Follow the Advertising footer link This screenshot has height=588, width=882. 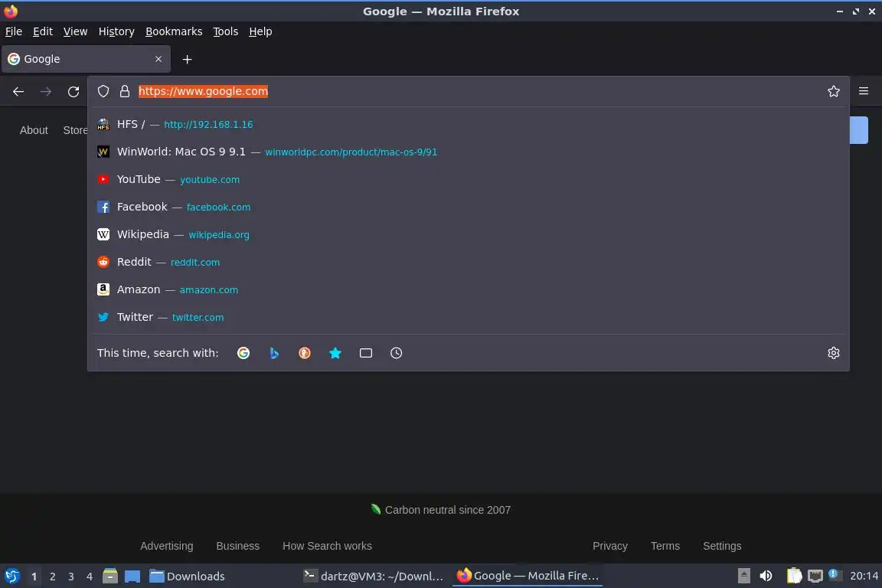click(x=166, y=546)
